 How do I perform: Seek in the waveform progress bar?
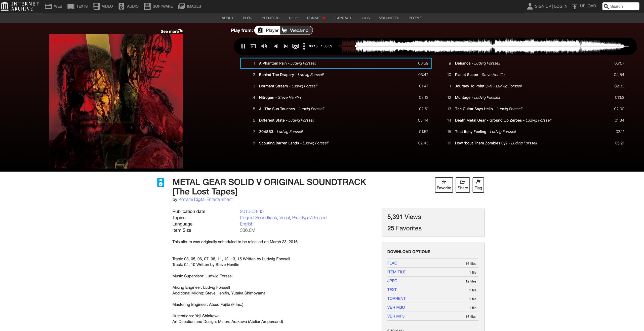(483, 46)
